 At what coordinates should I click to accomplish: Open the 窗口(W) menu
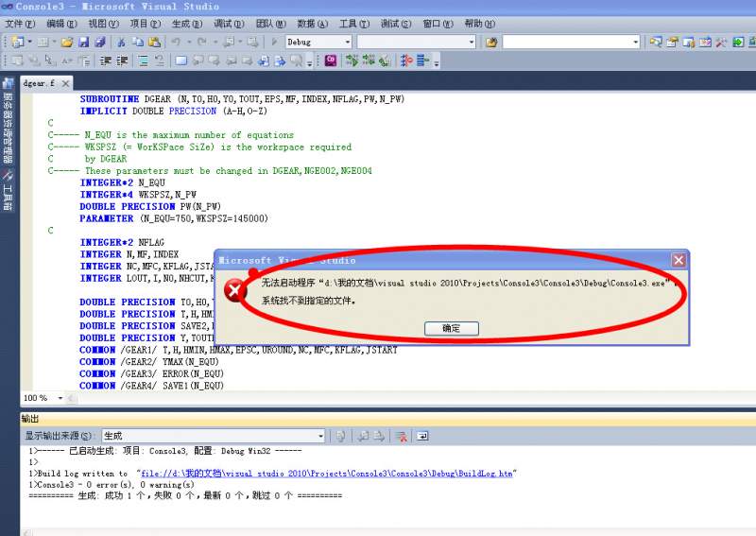coord(438,24)
